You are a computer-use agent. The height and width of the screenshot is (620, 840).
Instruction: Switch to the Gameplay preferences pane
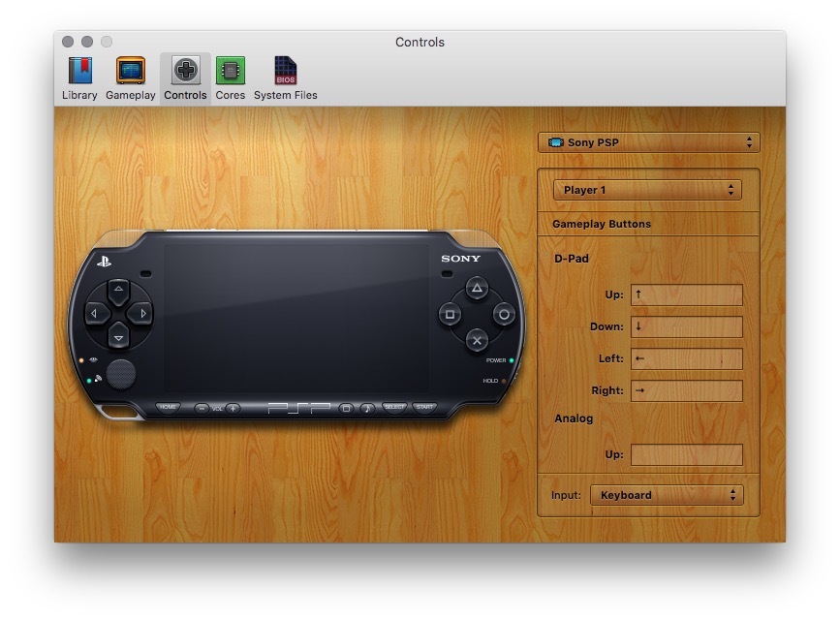click(x=130, y=77)
